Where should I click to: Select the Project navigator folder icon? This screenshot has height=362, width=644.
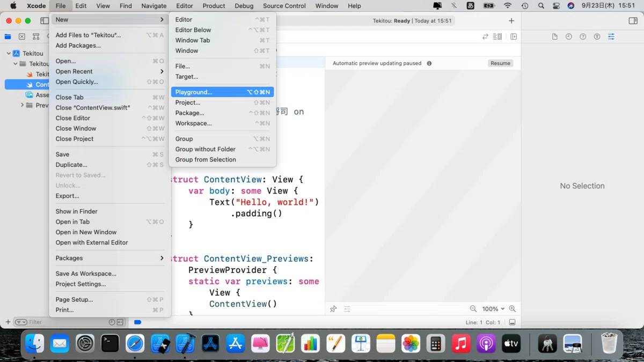click(x=8, y=37)
